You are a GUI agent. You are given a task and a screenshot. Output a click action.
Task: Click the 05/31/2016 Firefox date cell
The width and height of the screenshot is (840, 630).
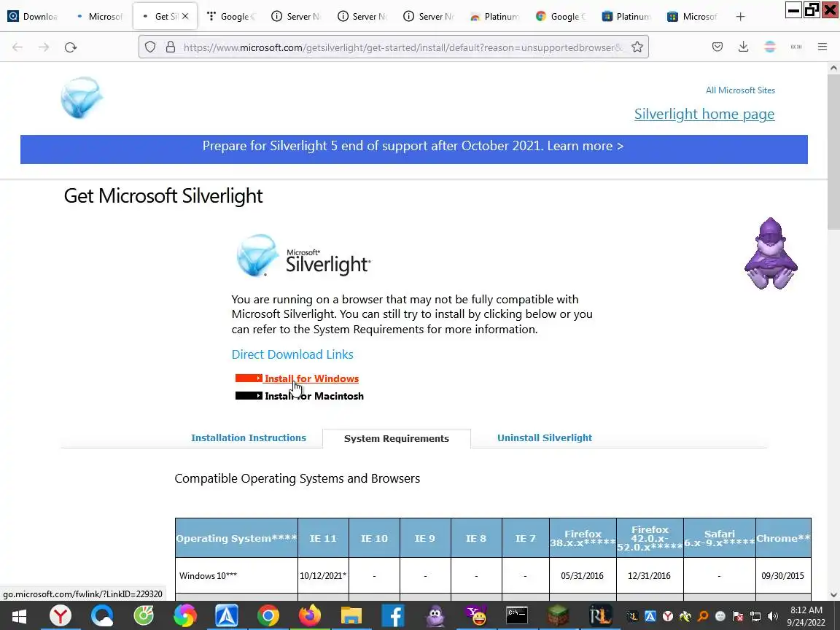coord(582,576)
